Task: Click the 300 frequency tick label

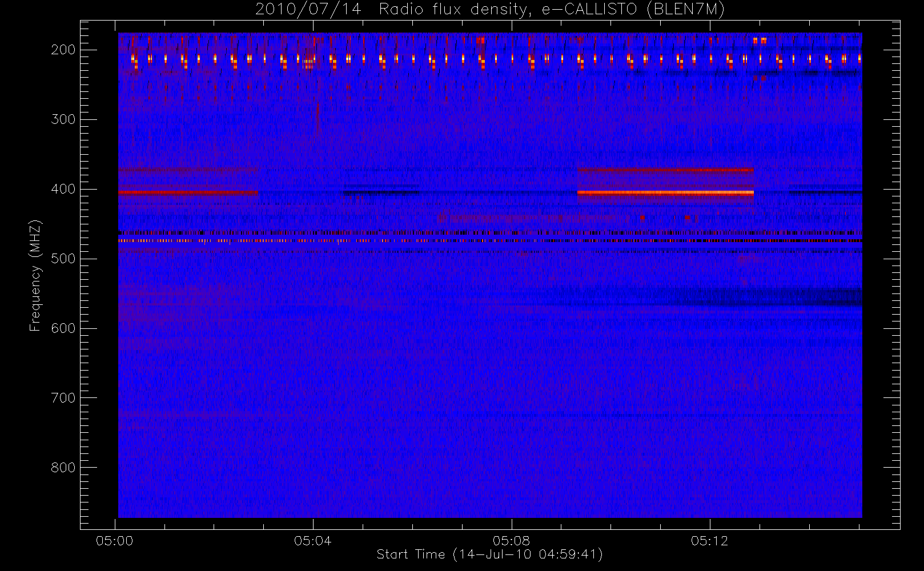Action: pos(63,119)
